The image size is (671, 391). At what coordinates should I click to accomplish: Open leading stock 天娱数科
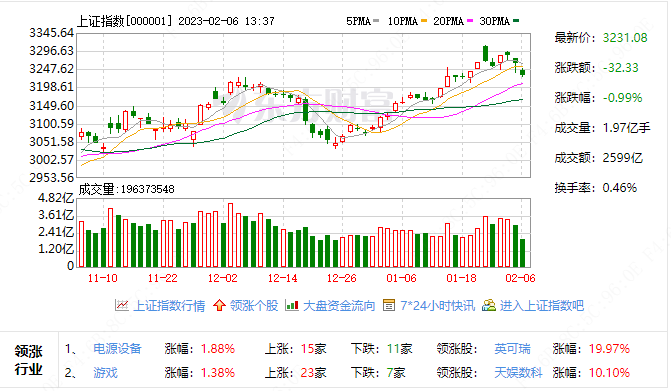pyautogui.click(x=518, y=373)
